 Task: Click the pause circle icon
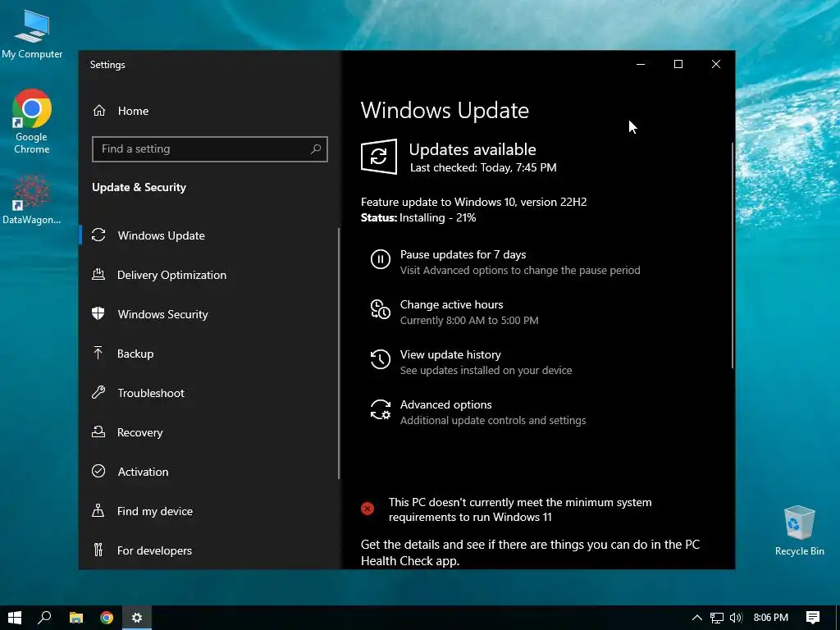pos(381,260)
